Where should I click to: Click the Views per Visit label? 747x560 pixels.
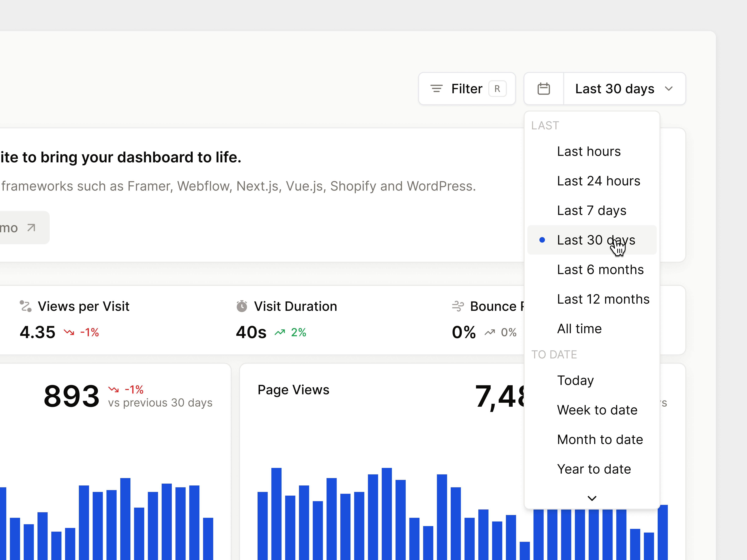click(83, 306)
